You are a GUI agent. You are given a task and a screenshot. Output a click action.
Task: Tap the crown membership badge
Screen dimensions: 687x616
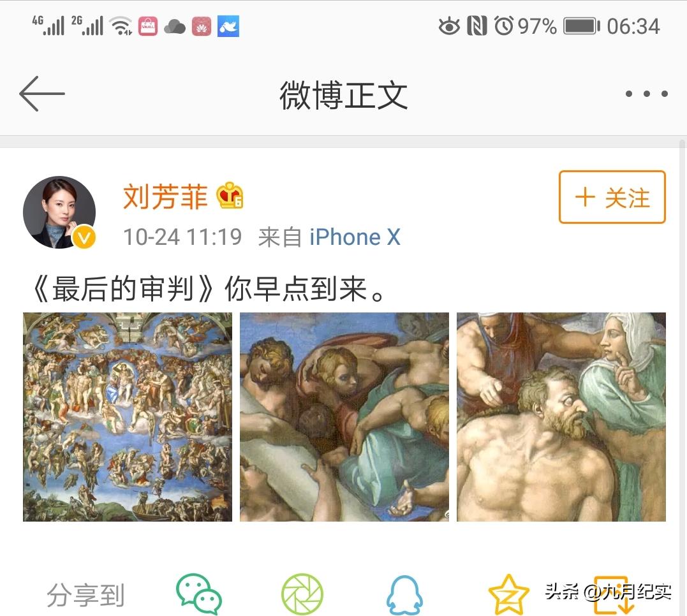click(230, 195)
